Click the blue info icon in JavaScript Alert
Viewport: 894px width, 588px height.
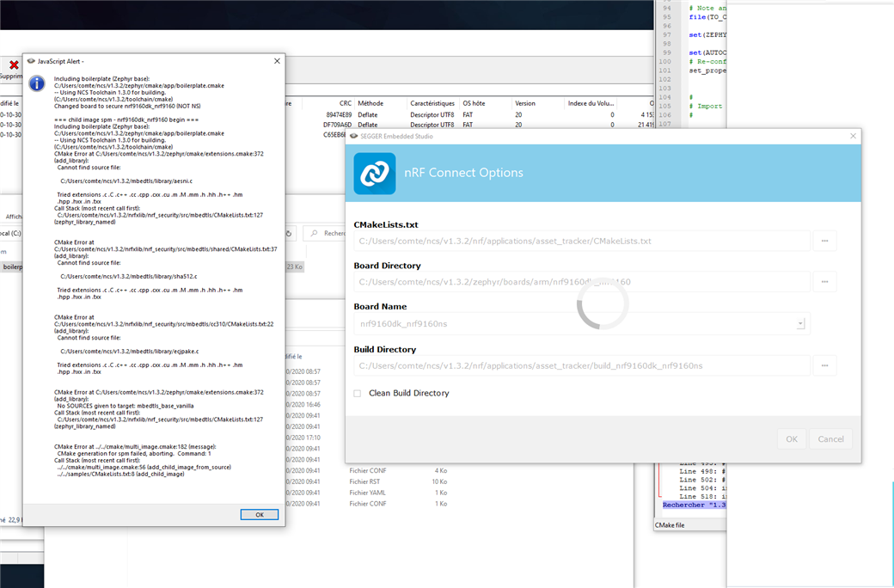coord(37,84)
